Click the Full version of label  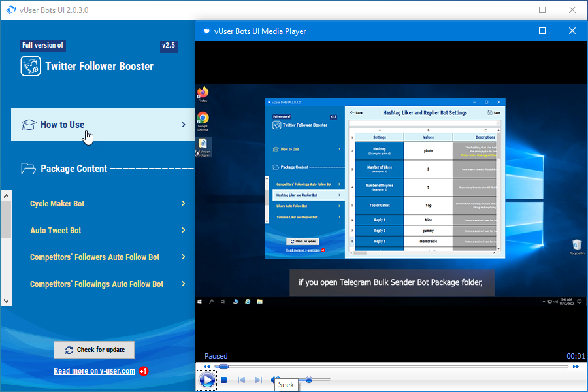pos(42,45)
